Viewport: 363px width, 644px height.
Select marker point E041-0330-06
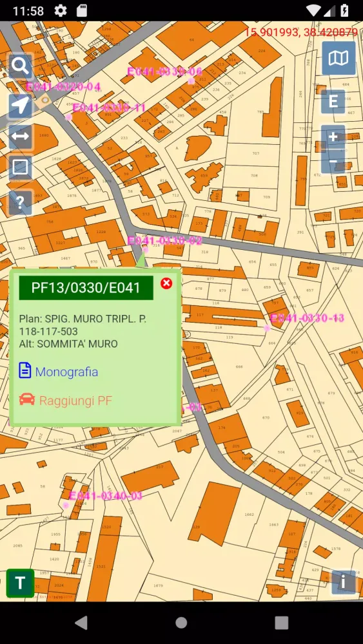[191, 80]
